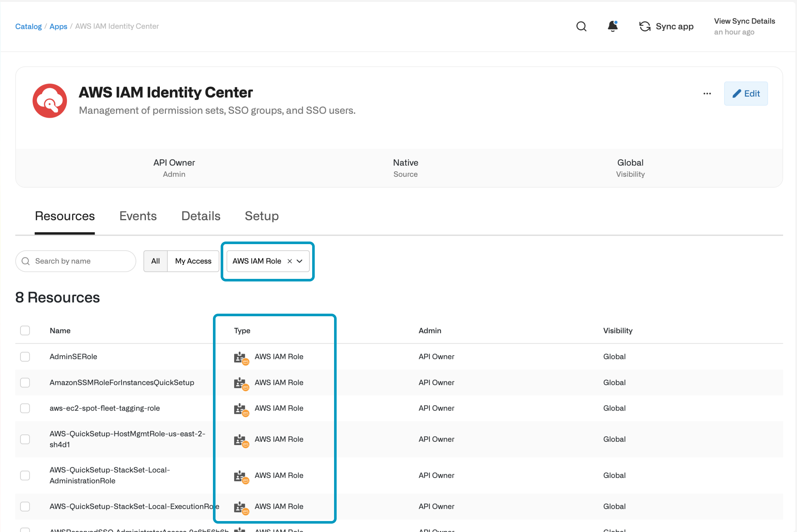Screen dimensions: 797x532
Task: Switch to the Details tab
Action: [x=201, y=216]
